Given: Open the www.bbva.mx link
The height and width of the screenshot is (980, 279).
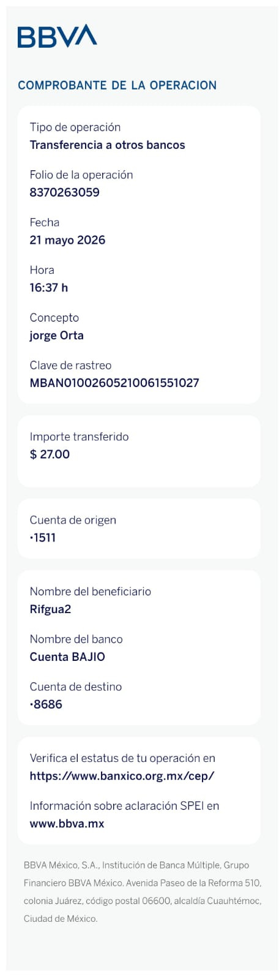Looking at the screenshot, I should coord(67,823).
